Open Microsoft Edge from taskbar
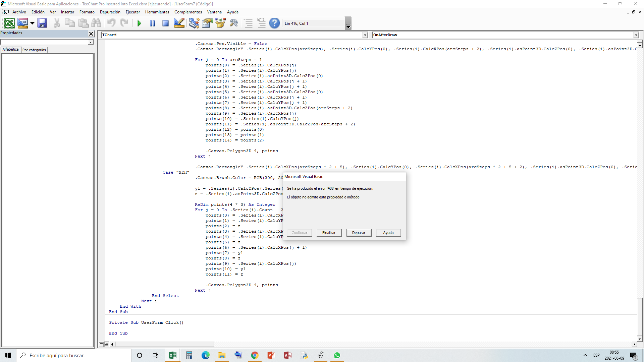The height and width of the screenshot is (362, 644). pos(205,355)
